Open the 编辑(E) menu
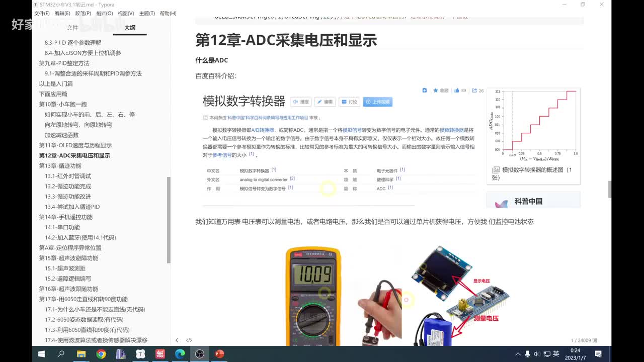This screenshot has height=362, width=644. pyautogui.click(x=62, y=14)
